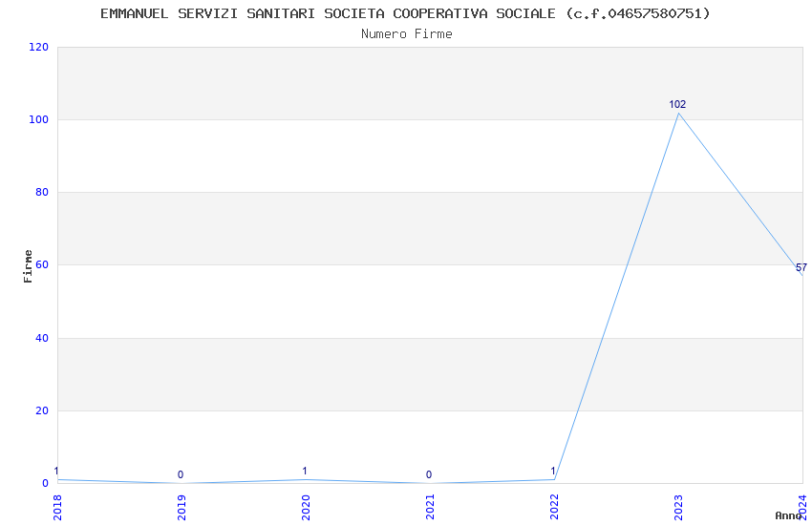Click the Y-axis tick value 120
Image resolution: width=812 pixels, height=525 pixels.
click(39, 47)
